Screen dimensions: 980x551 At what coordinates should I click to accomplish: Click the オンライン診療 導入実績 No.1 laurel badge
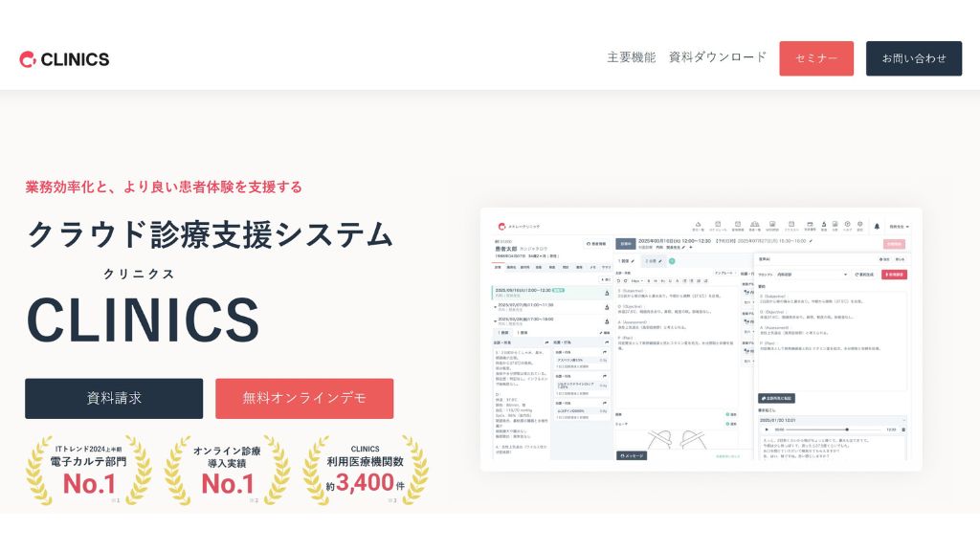[x=227, y=470]
